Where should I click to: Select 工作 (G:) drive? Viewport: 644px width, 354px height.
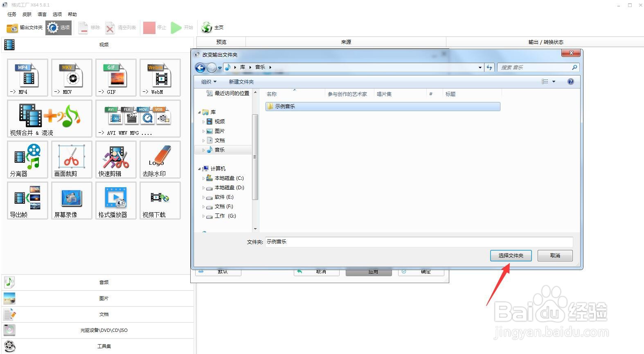221,216
